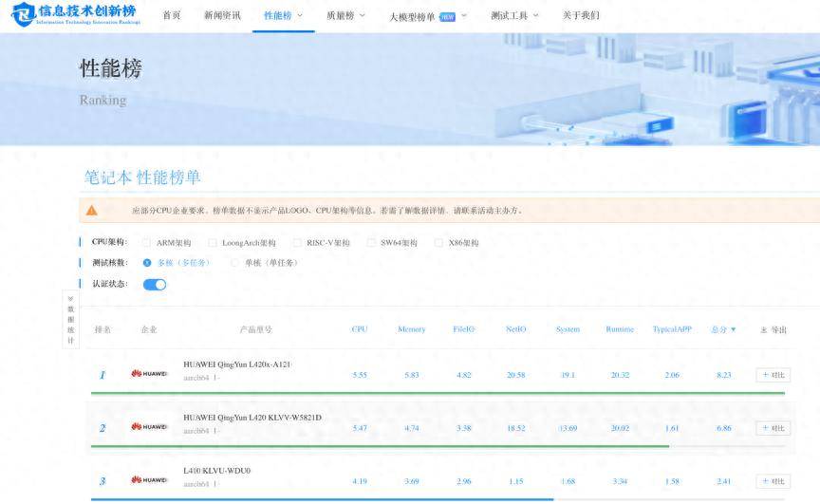Add rank 2 product to 对比

pyautogui.click(x=773, y=428)
